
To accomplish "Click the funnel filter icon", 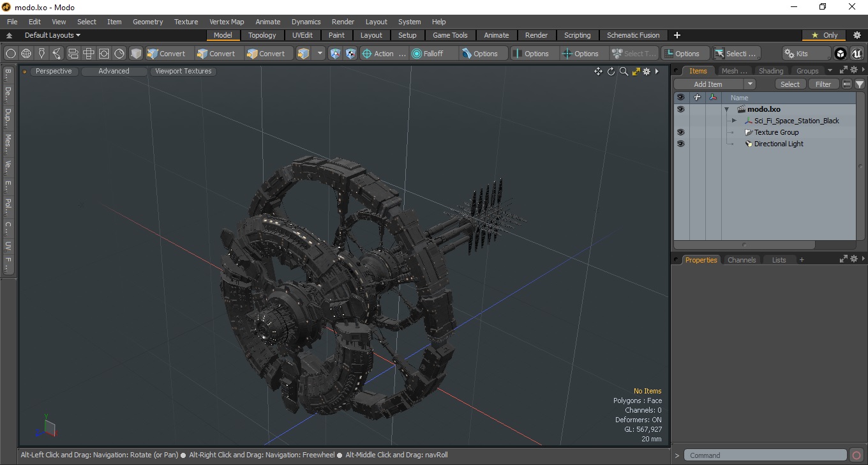I will (x=860, y=84).
